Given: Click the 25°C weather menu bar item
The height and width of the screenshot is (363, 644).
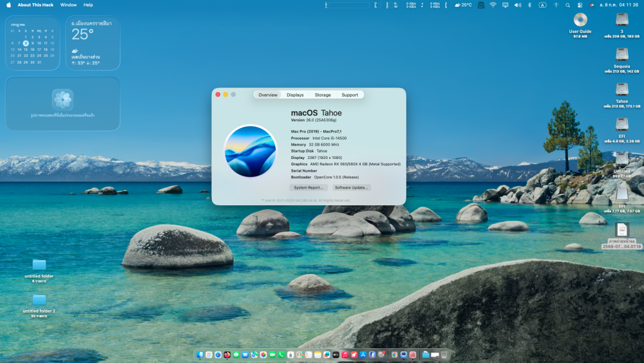Looking at the screenshot, I should coord(463,5).
